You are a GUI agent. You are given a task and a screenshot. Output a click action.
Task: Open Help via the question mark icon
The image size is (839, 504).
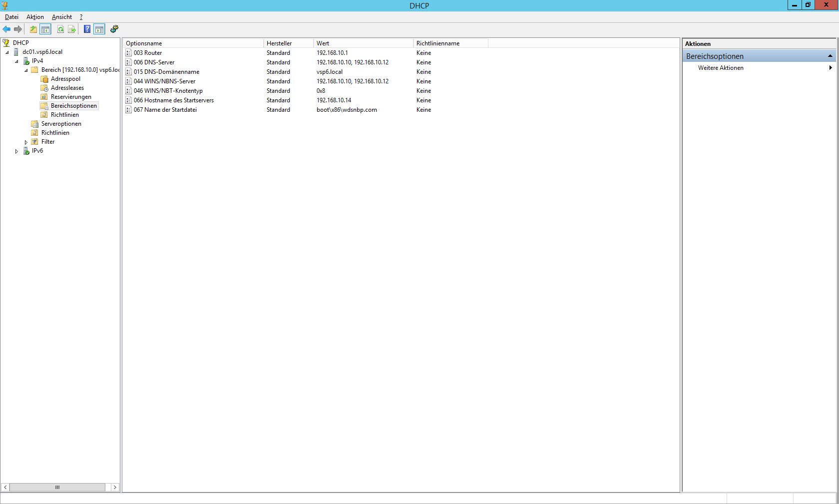[87, 29]
